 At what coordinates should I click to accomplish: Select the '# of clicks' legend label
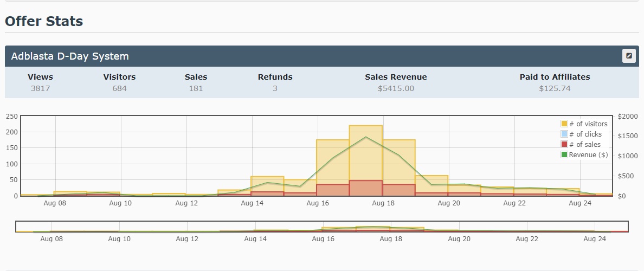coord(585,134)
